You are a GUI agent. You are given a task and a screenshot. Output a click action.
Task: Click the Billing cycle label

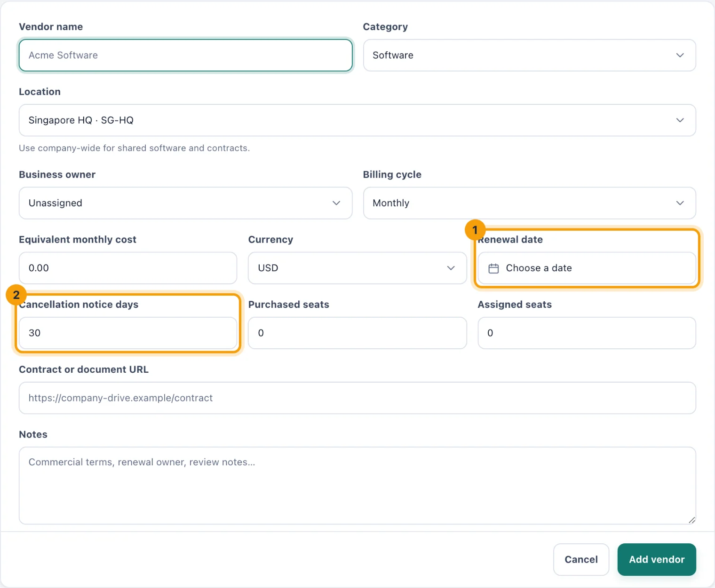coord(392,174)
